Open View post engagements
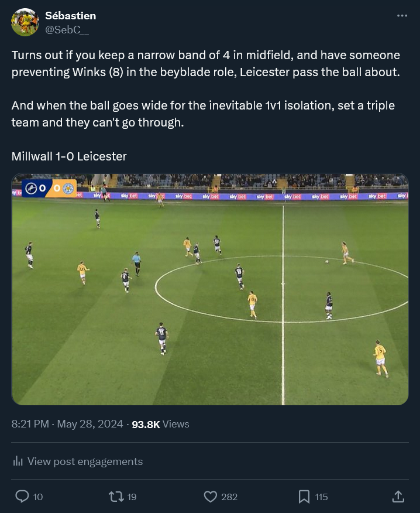Screen dimensions: 420x513 pyautogui.click(x=78, y=461)
